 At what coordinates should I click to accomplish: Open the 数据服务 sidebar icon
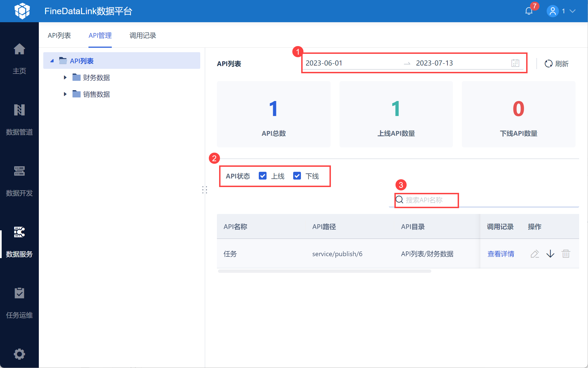click(19, 232)
